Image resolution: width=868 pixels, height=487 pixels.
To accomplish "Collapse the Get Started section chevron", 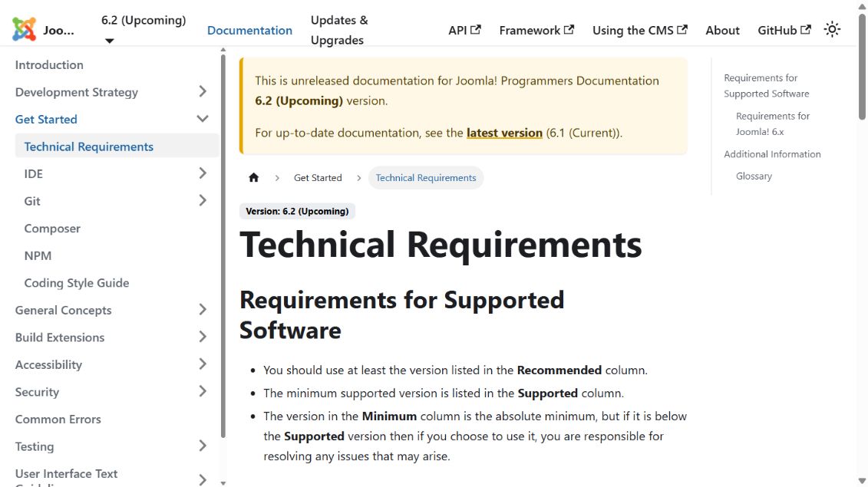I will point(203,118).
